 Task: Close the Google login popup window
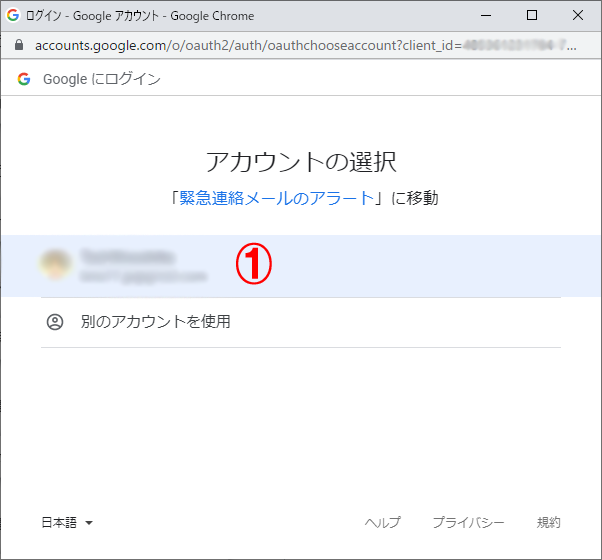tap(578, 15)
